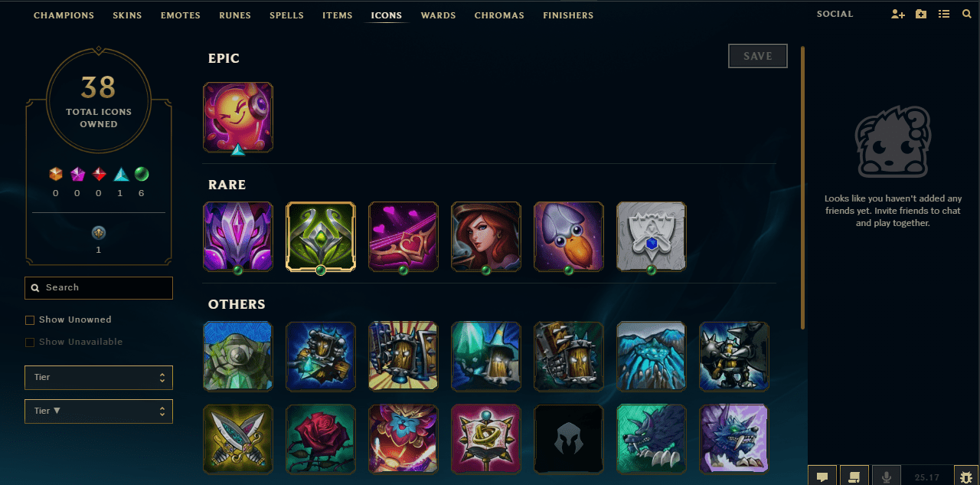980x485 pixels.
Task: Click the Save button
Action: [758, 56]
